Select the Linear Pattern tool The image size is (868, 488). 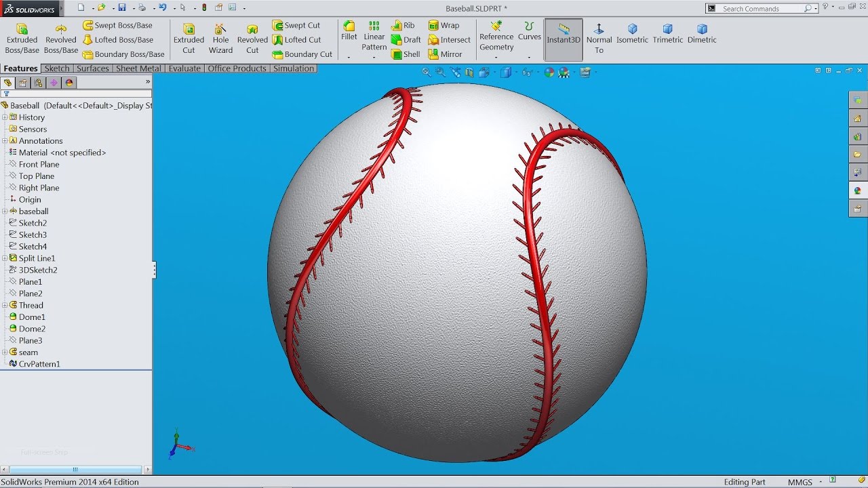[374, 36]
